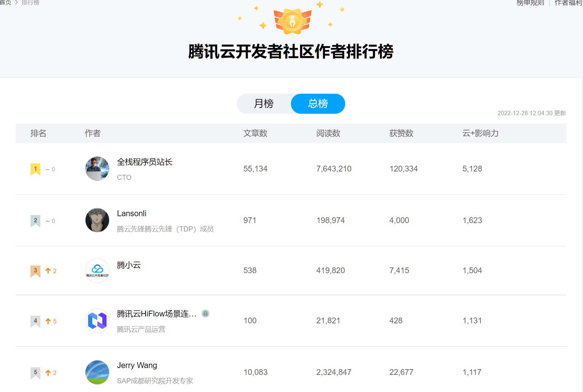Click the 排行榜 breadcrumb item
The height and width of the screenshot is (392, 583).
31,3
